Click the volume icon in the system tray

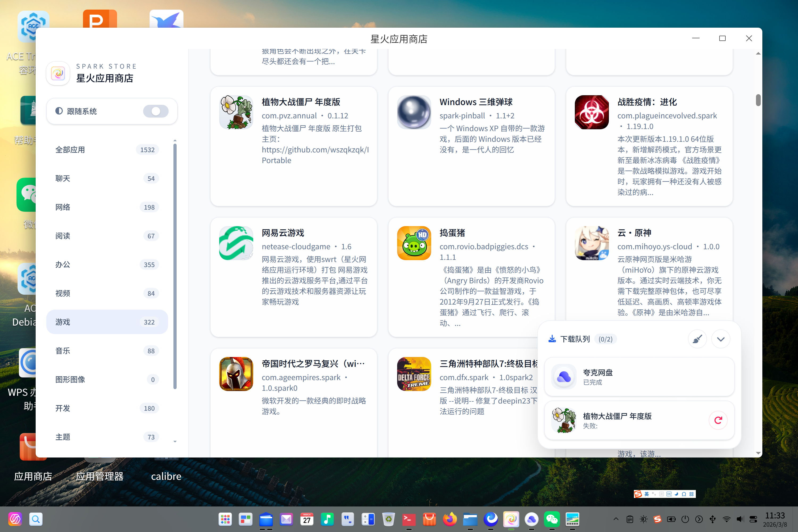pyautogui.click(x=740, y=519)
